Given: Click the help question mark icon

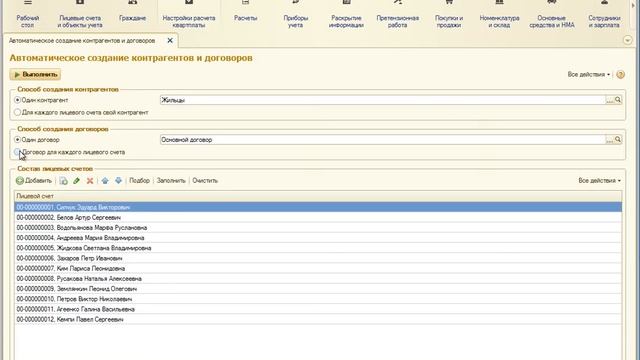Looking at the screenshot, I should pos(620,75).
